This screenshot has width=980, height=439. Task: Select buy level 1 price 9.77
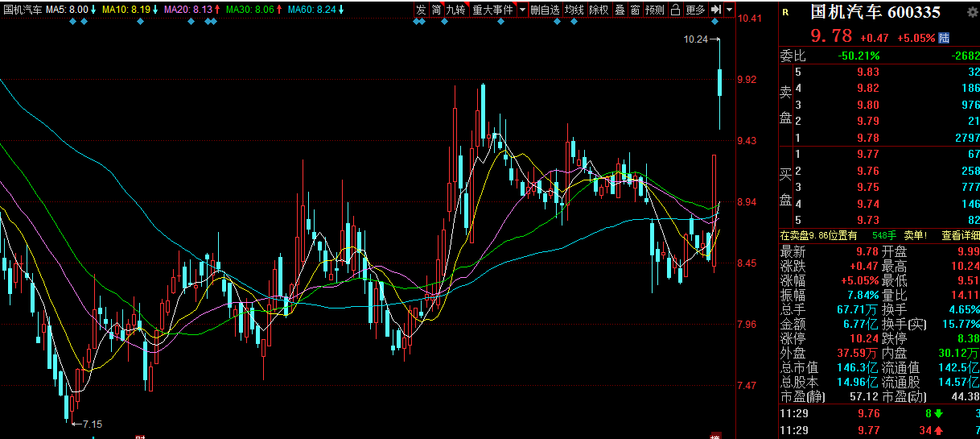click(868, 154)
